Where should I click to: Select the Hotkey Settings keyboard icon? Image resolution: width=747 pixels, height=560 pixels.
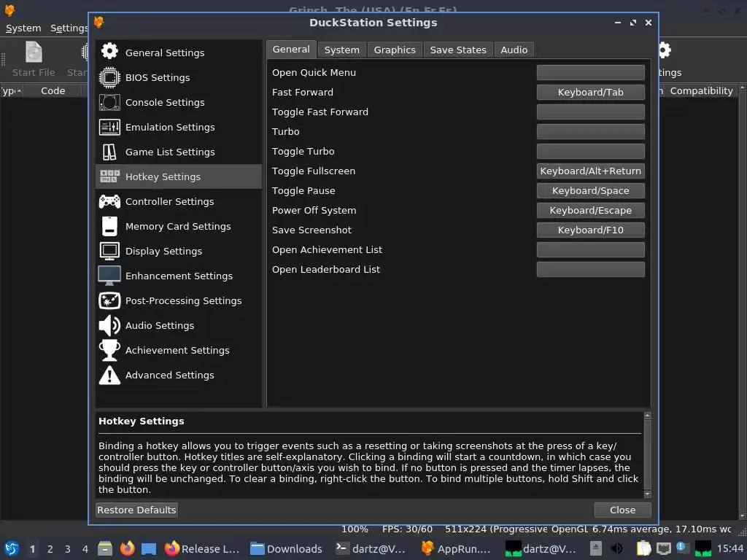[109, 176]
